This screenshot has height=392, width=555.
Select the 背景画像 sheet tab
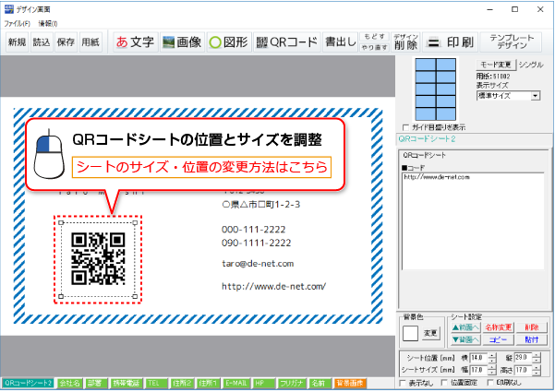(x=350, y=383)
